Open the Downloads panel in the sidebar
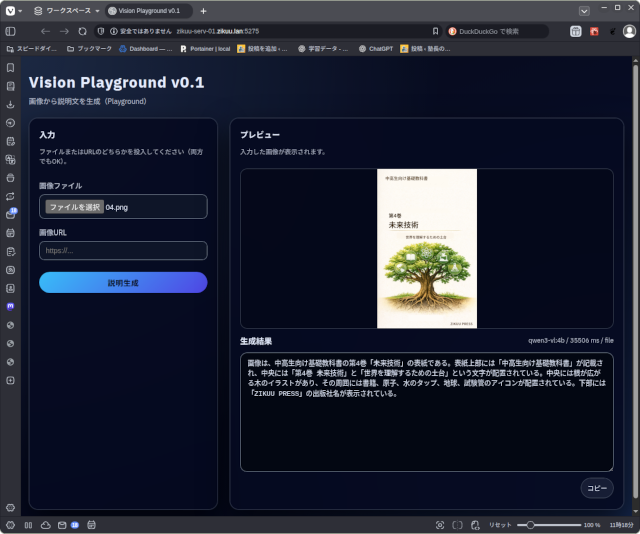The image size is (640, 534). (x=10, y=104)
